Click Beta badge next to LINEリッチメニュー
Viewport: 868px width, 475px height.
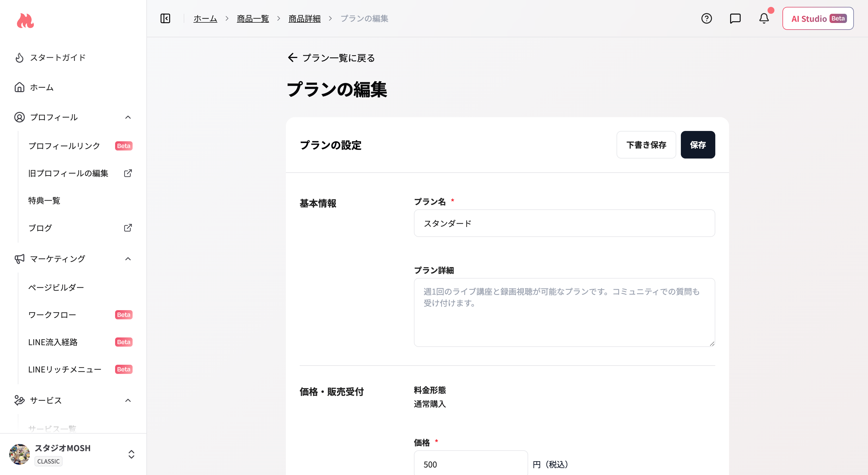[124, 370]
